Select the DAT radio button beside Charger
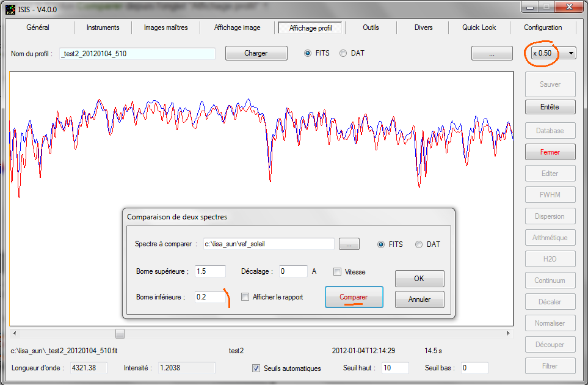 coord(343,53)
